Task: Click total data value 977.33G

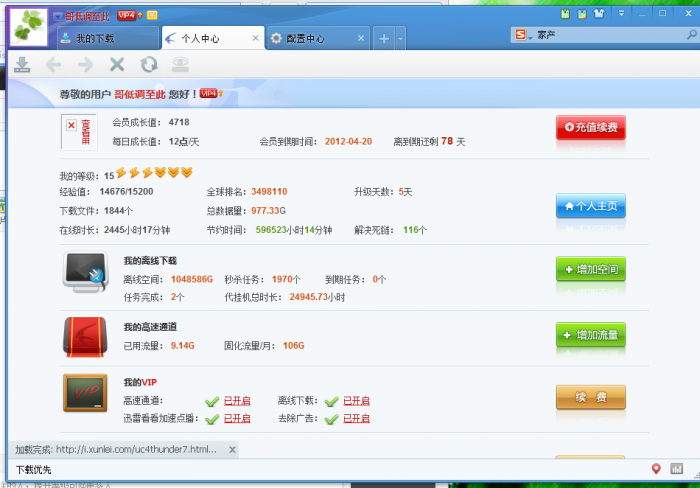Action: click(x=268, y=211)
